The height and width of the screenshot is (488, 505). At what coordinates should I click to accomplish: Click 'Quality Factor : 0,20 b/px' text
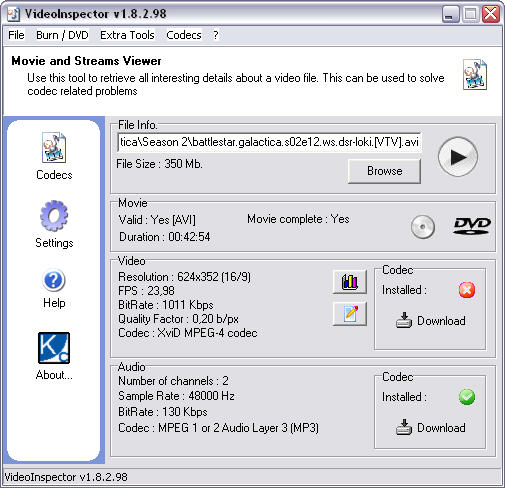tap(178, 319)
